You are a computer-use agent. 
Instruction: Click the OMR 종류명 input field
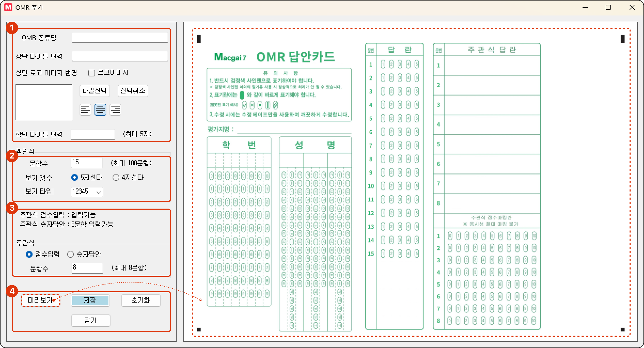120,38
